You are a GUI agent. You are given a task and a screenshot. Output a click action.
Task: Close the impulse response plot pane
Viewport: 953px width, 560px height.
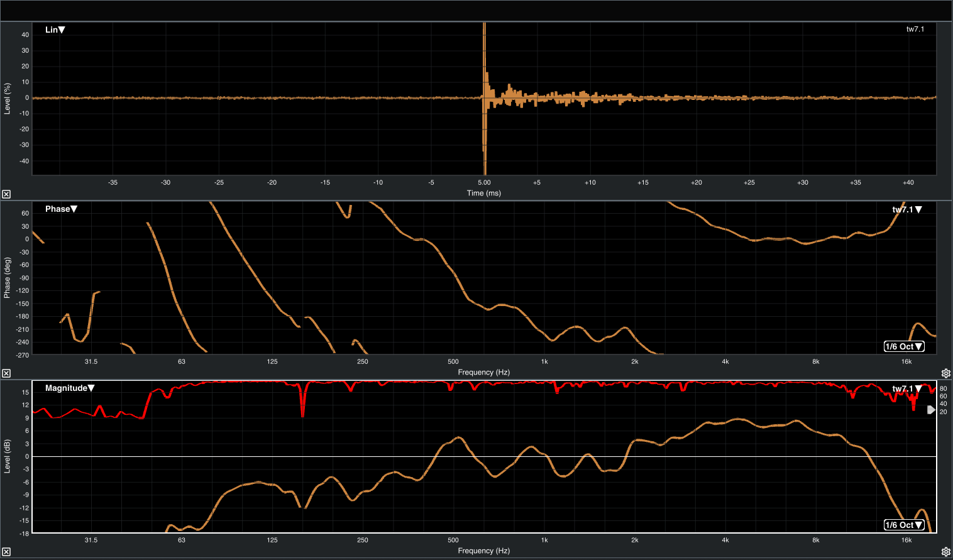[x=6, y=194]
